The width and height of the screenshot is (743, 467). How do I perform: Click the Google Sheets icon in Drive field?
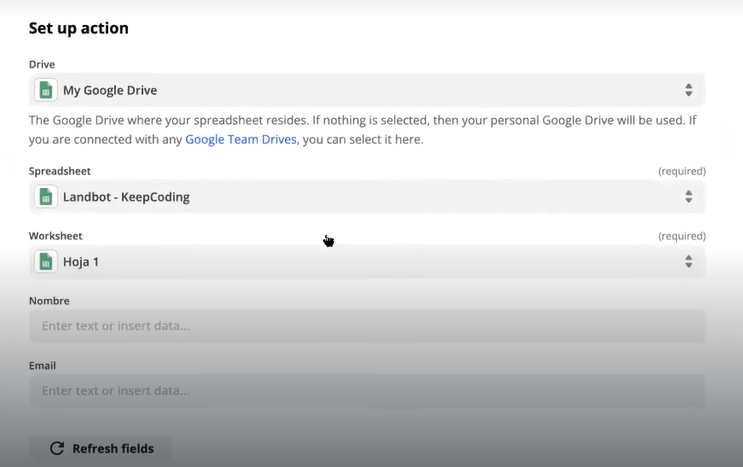coord(45,90)
